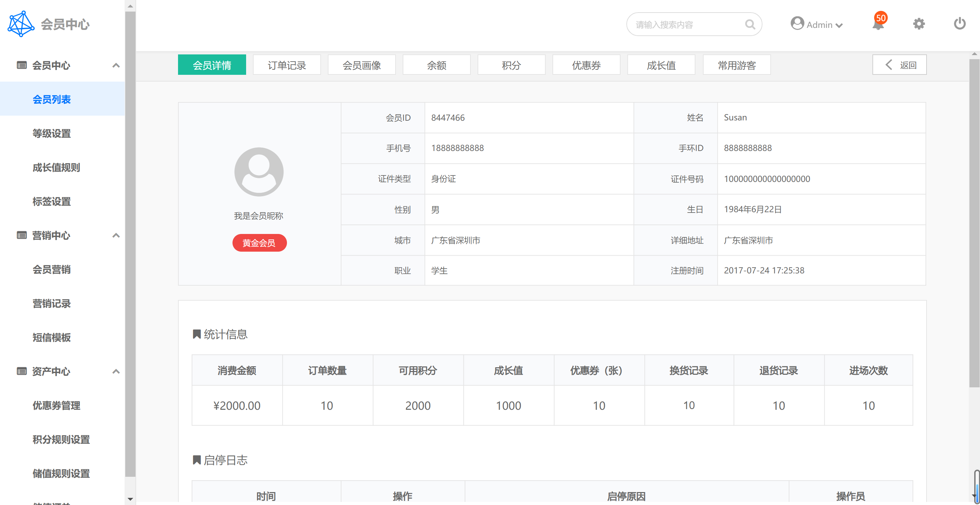The height and width of the screenshot is (505, 980).
Task: Click the 返回 button
Action: (x=900, y=65)
